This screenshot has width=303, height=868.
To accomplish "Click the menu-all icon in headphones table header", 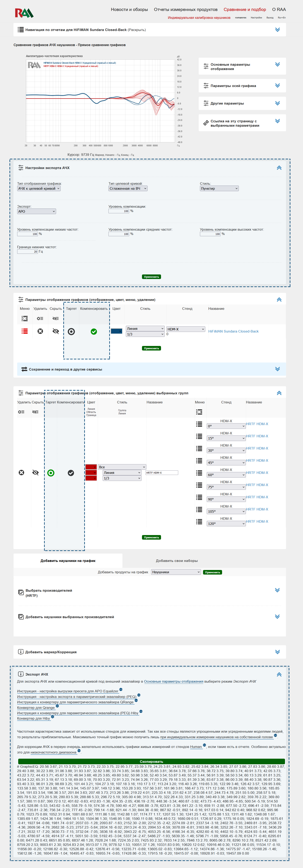I will tap(25, 318).
